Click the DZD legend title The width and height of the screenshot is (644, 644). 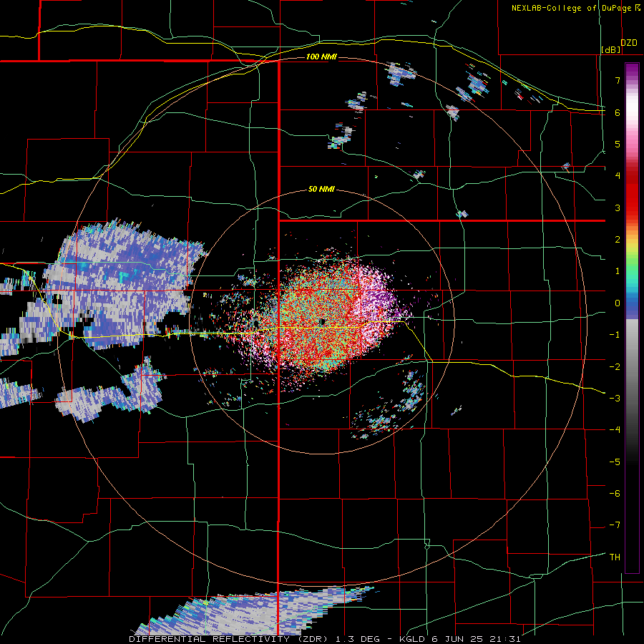(x=629, y=43)
